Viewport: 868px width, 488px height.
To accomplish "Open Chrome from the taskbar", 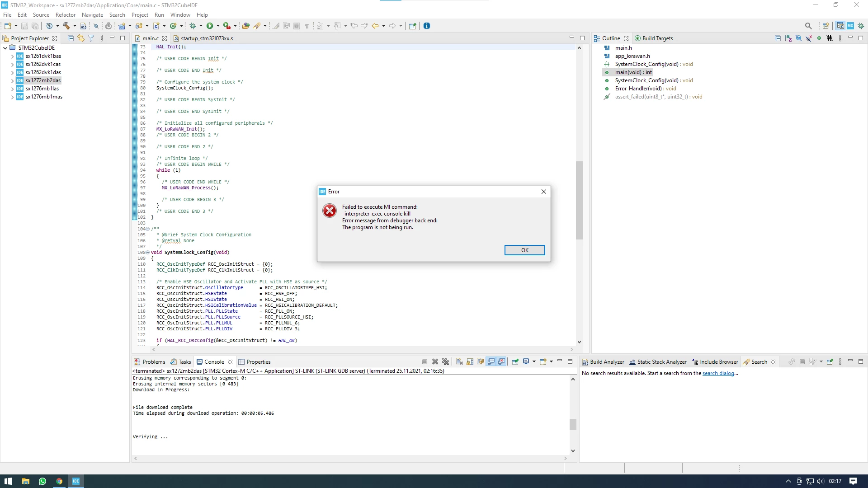I will pos(59,481).
